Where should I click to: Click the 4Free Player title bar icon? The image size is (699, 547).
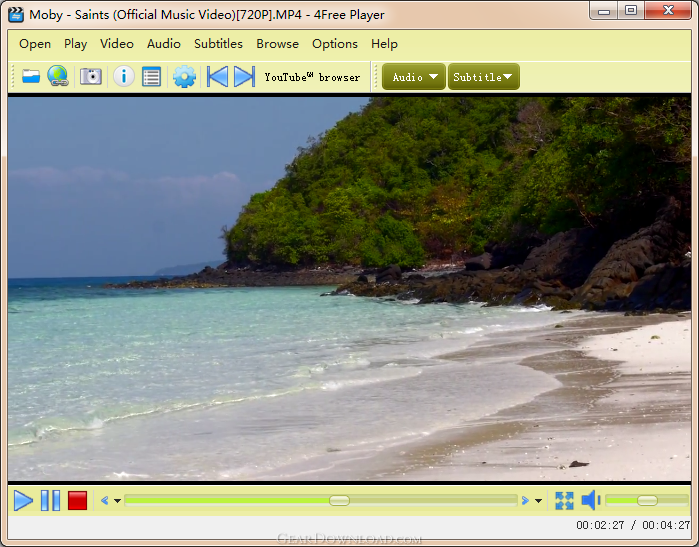16,15
